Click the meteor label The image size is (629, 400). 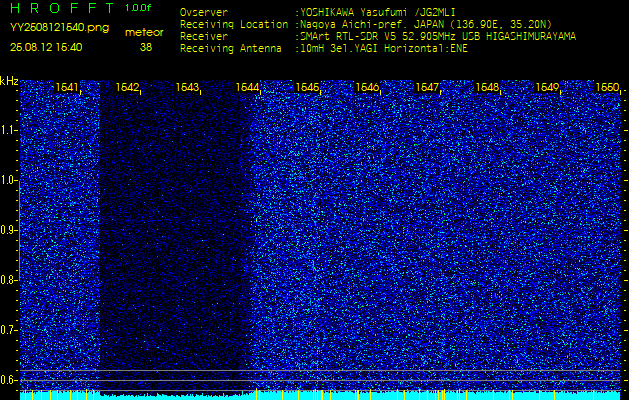[144, 33]
